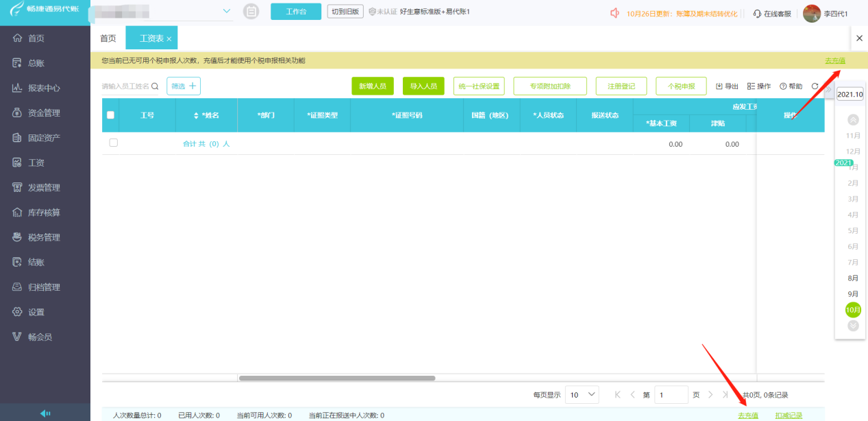Click 注册登记 button
The height and width of the screenshot is (421, 868).
[x=621, y=86]
